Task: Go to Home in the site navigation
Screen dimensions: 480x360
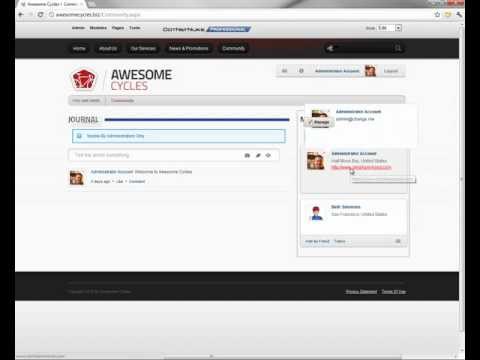Action: [x=79, y=48]
